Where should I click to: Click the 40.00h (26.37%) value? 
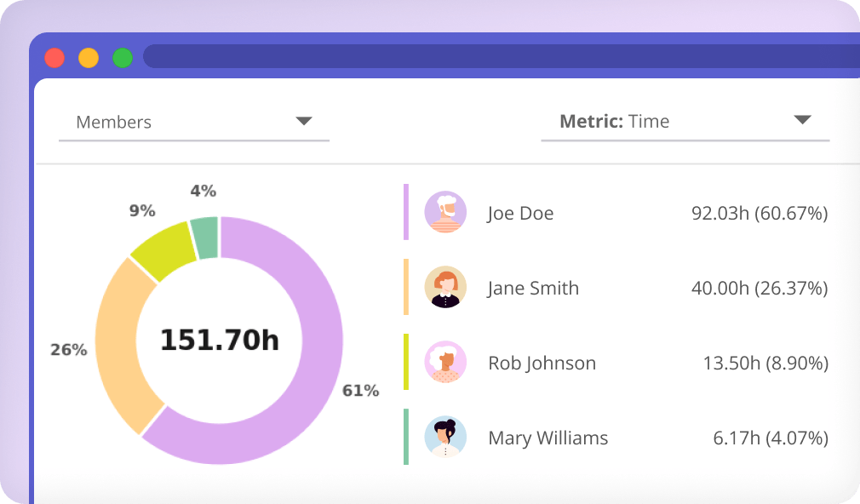coord(760,288)
